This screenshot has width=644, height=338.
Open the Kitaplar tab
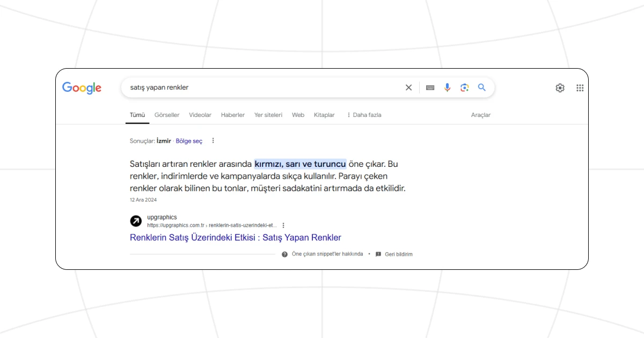pos(324,115)
